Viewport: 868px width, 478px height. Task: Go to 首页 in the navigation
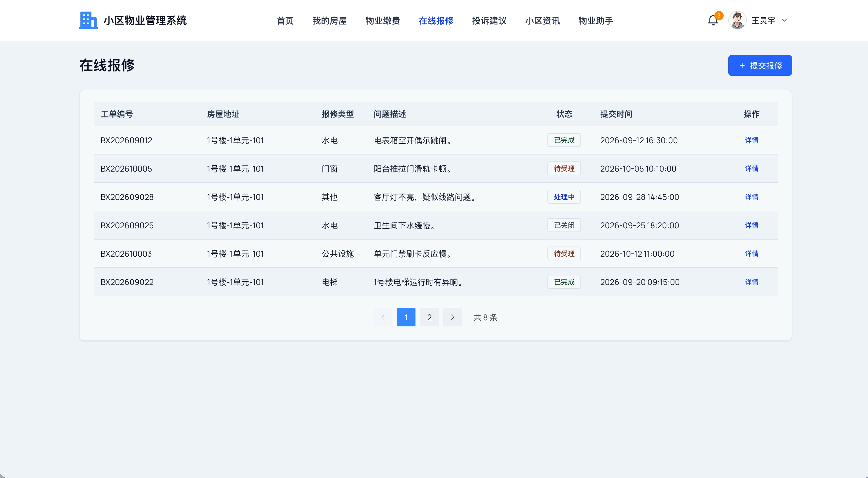point(285,21)
